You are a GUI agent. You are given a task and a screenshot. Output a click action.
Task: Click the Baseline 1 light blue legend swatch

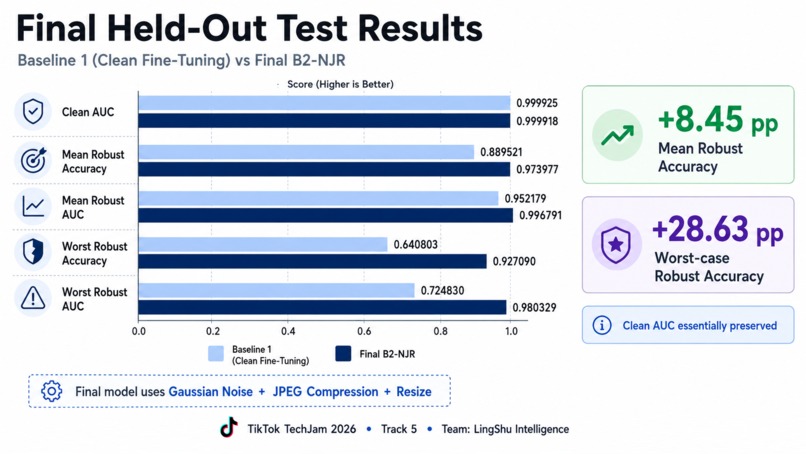(x=216, y=354)
